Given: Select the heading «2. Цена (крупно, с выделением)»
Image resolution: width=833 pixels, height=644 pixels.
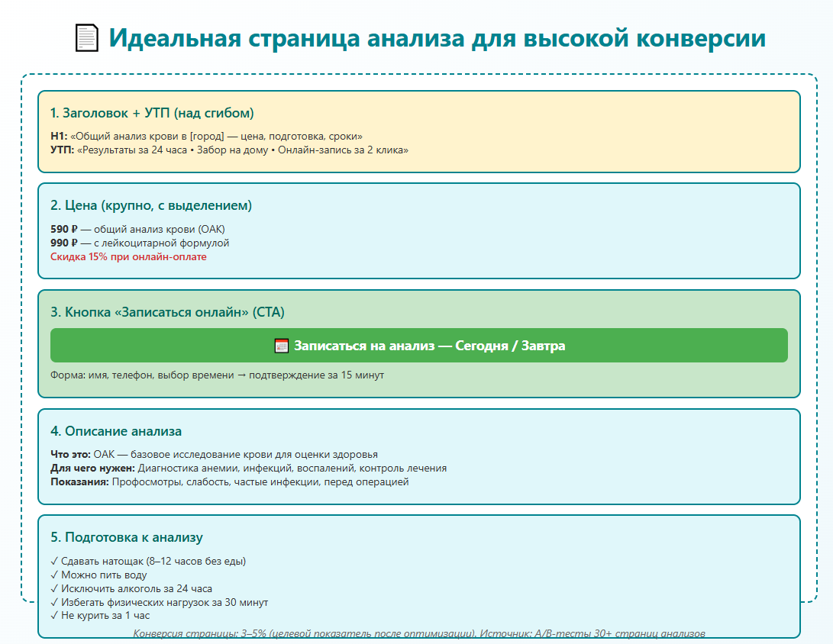Looking at the screenshot, I should tap(151, 205).
